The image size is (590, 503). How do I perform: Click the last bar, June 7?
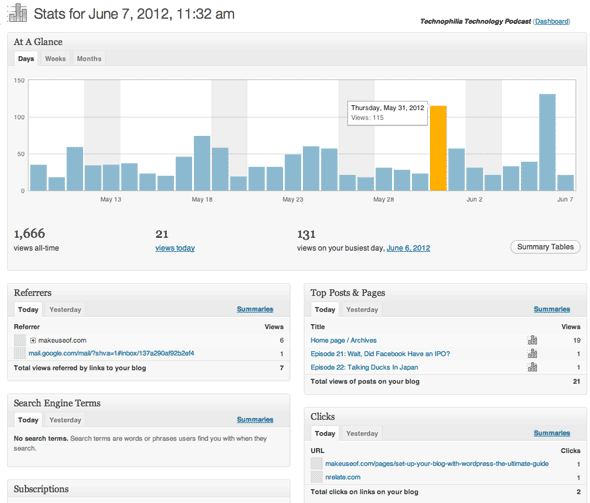[x=566, y=183]
